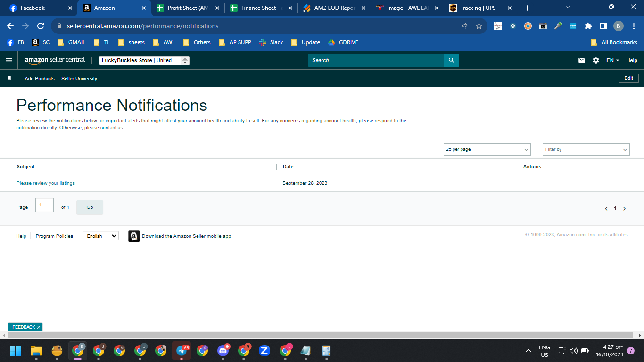Open the EN language dropdown
Viewport: 644px width, 362px height.
[x=612, y=60]
